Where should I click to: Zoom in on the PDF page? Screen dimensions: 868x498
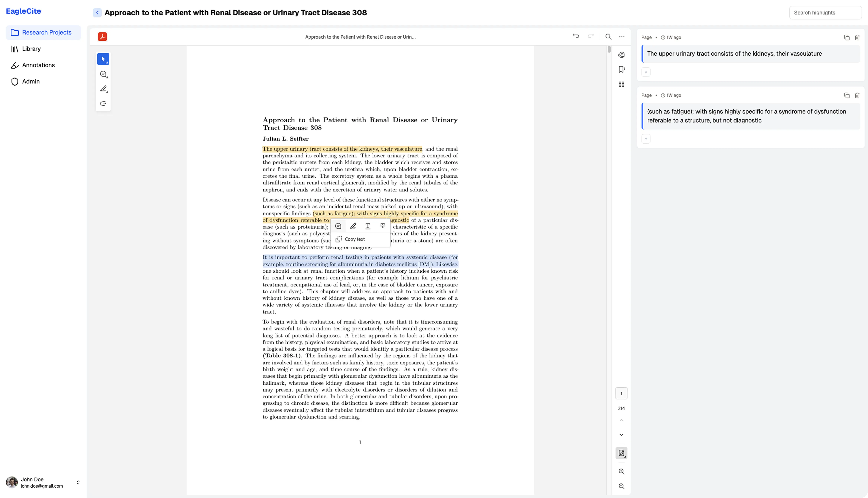[621, 472]
